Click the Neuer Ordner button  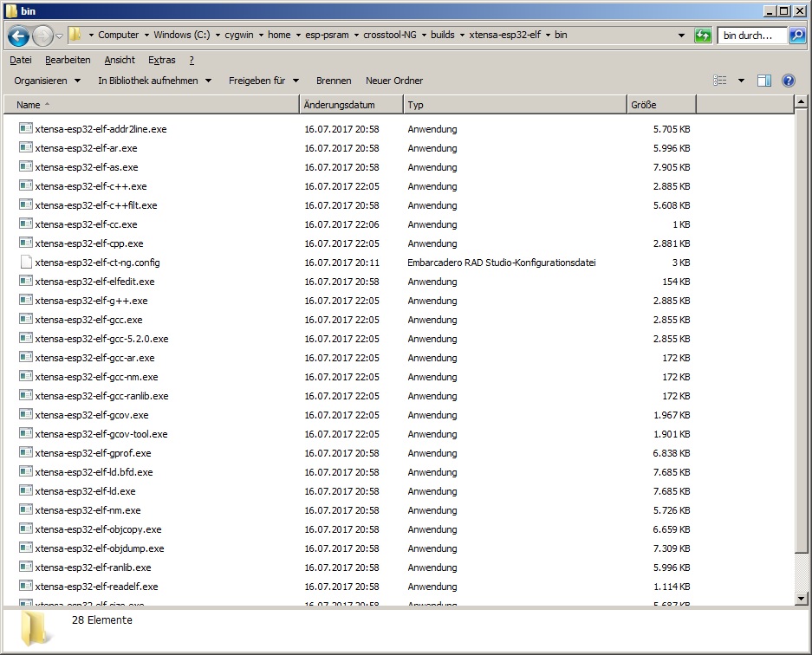(394, 81)
